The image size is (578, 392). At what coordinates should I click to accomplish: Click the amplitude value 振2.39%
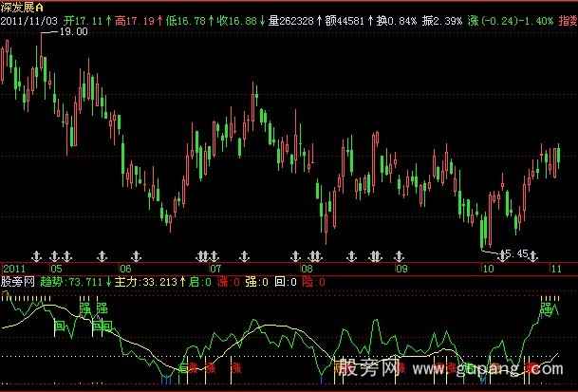[x=442, y=21]
